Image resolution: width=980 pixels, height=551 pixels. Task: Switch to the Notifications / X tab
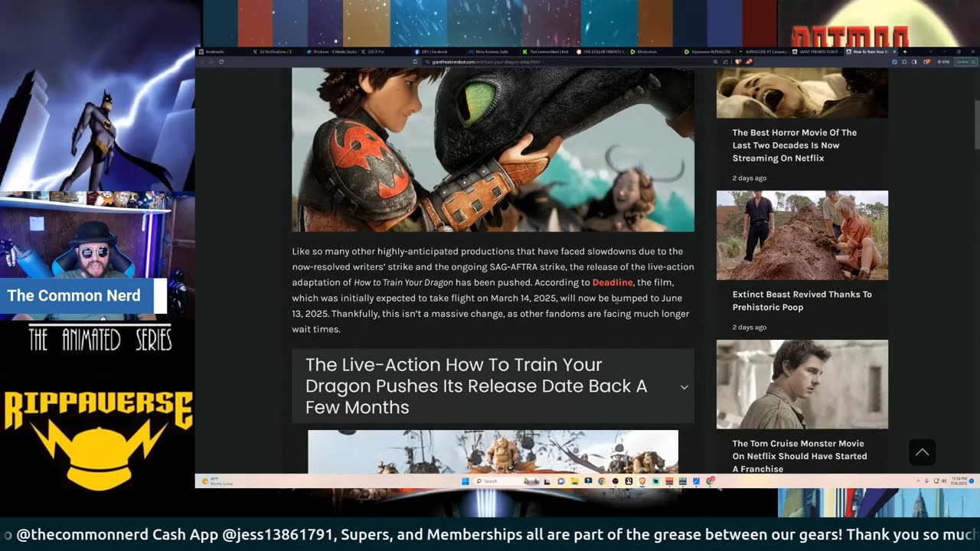coord(277,51)
